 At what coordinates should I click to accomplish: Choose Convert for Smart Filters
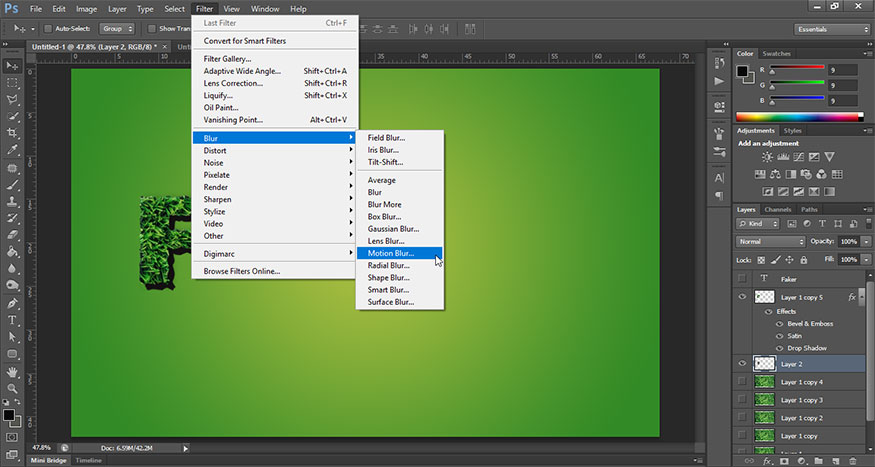(x=274, y=41)
